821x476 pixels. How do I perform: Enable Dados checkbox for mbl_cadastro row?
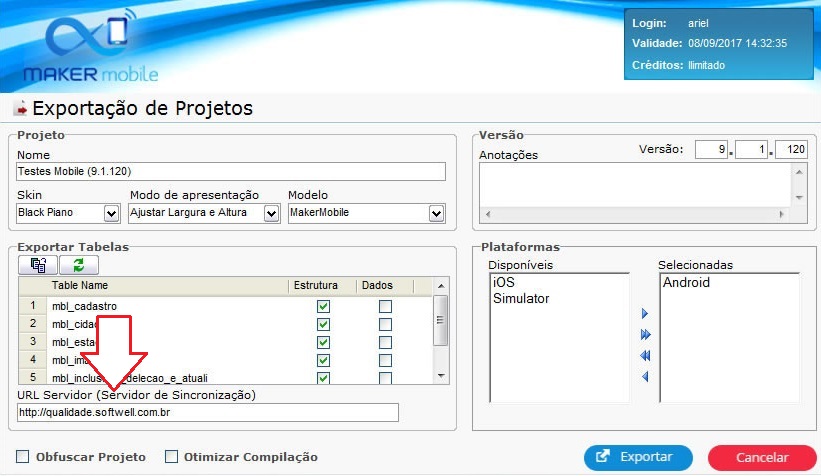coord(385,306)
